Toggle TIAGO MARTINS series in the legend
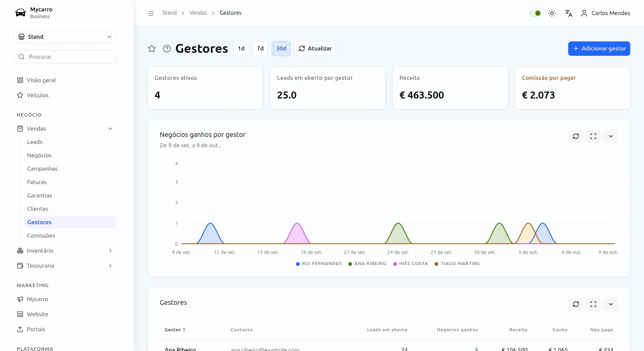The image size is (644, 351). 457,264
